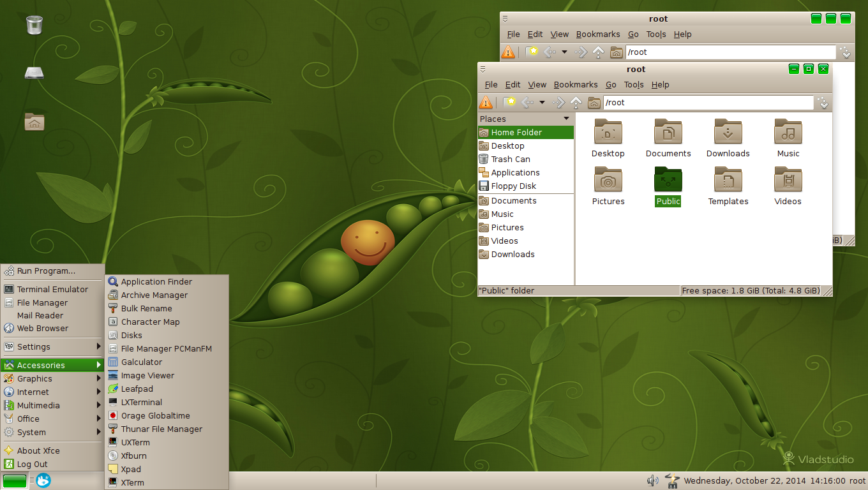Launch Xfburn from Accessories submenu
Image resolution: width=868 pixels, height=490 pixels.
point(166,456)
